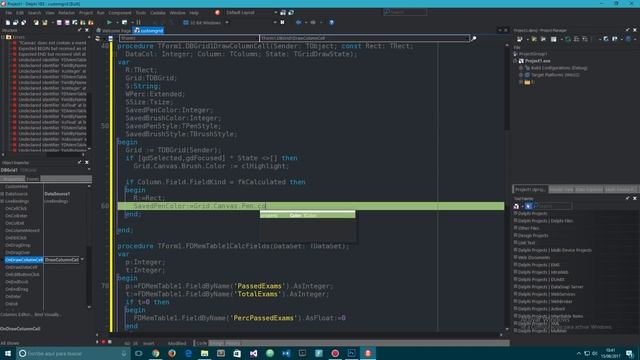Pin the Object Inspector panel
640x360 pixels.
(80, 162)
